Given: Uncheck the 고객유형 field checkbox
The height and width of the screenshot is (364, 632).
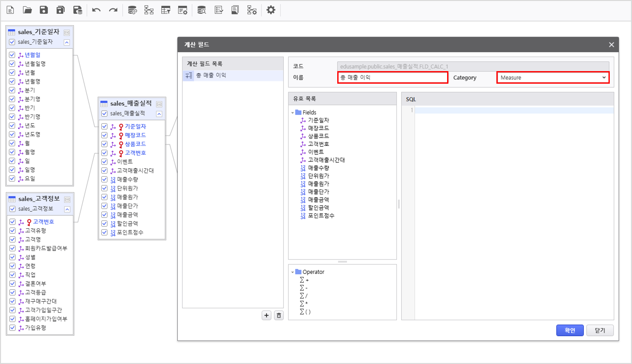Looking at the screenshot, I should (12, 230).
